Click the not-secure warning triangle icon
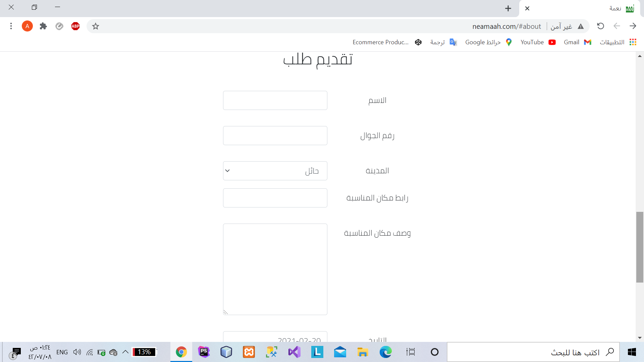 coord(581,26)
